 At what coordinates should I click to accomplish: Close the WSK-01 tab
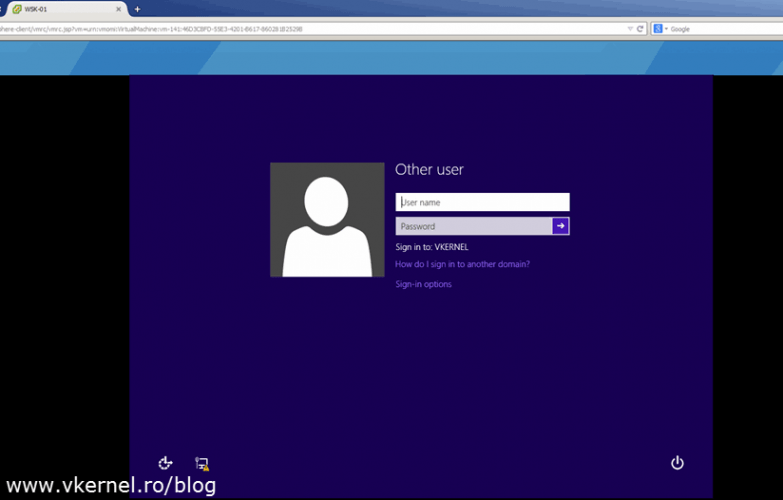[x=118, y=9]
